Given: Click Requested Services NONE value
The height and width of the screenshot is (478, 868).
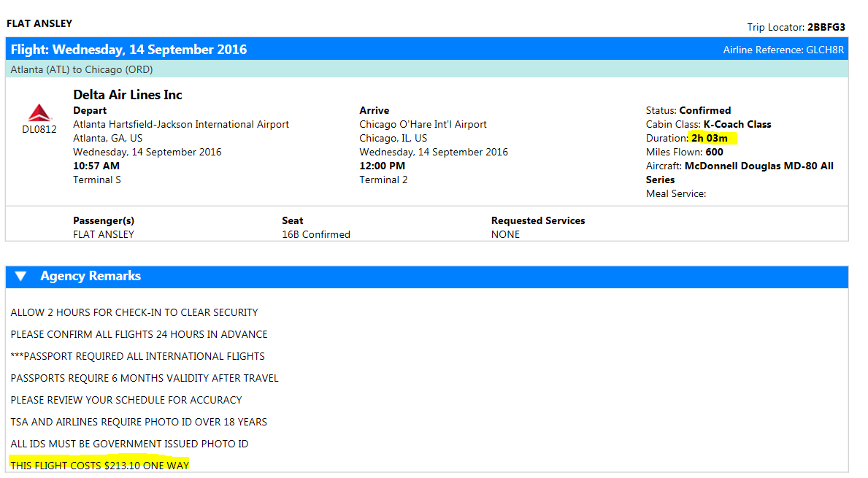Looking at the screenshot, I should tap(505, 235).
